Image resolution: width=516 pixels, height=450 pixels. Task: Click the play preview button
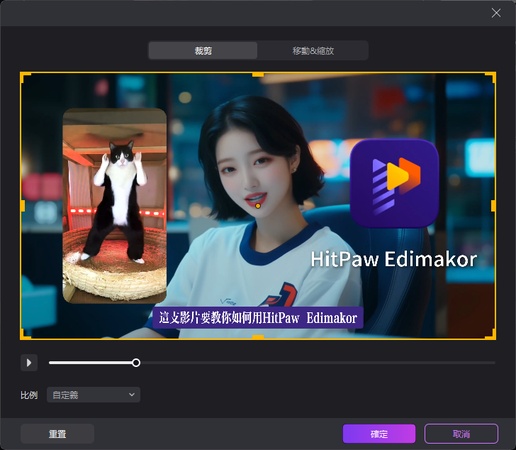pyautogui.click(x=29, y=362)
